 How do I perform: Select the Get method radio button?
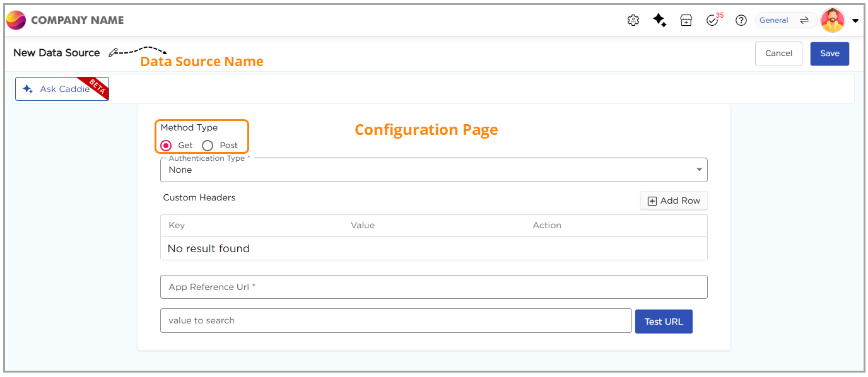tap(167, 145)
